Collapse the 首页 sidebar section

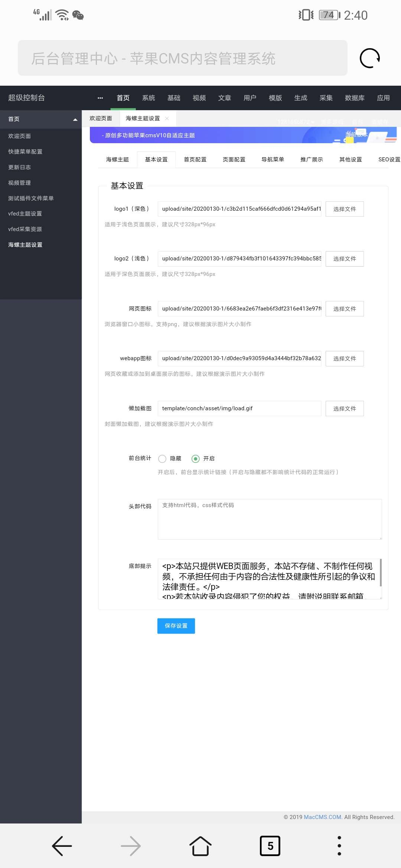[x=75, y=119]
